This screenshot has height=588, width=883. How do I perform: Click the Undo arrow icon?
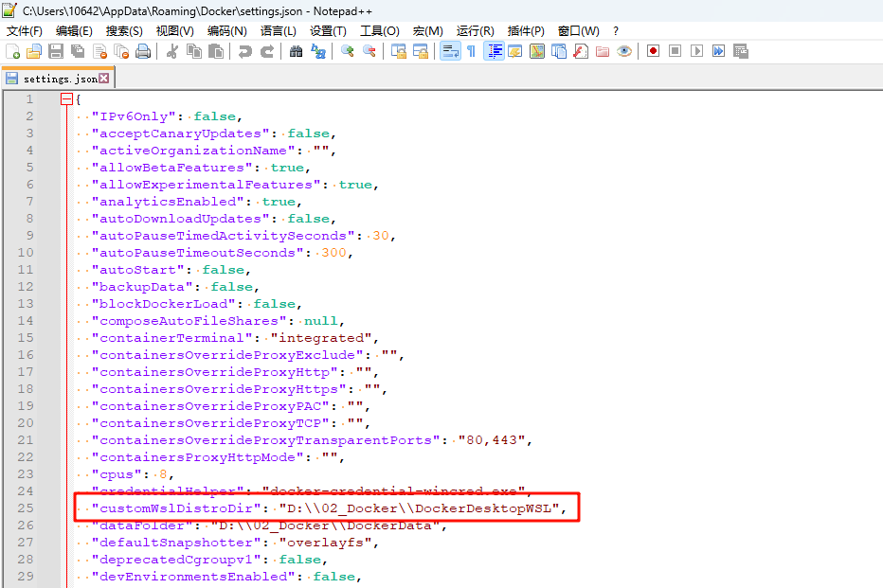[x=245, y=51]
